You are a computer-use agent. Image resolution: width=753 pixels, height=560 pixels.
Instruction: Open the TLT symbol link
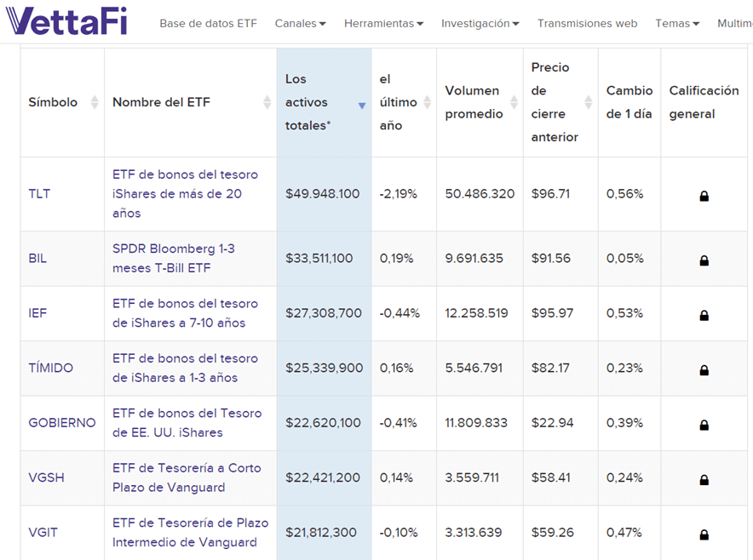(39, 194)
